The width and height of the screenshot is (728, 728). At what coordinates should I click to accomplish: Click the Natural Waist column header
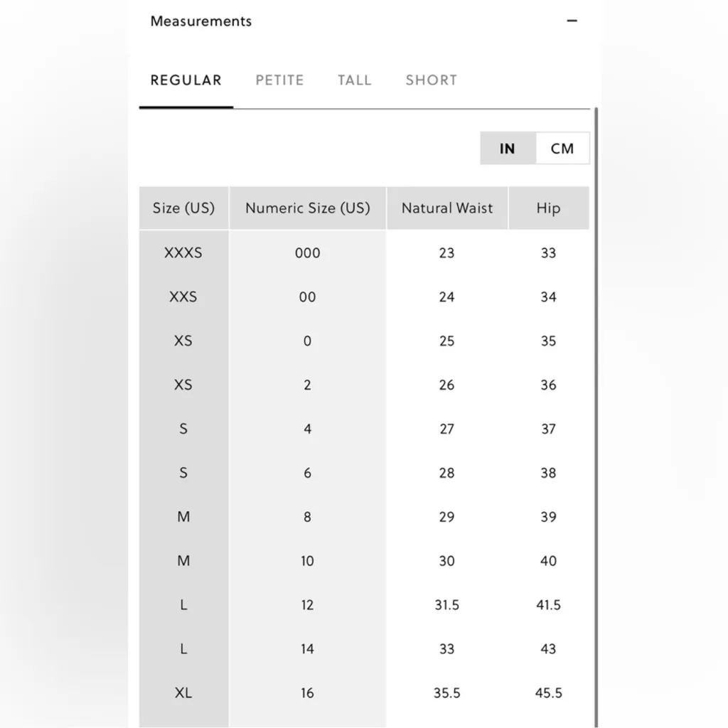click(x=447, y=208)
